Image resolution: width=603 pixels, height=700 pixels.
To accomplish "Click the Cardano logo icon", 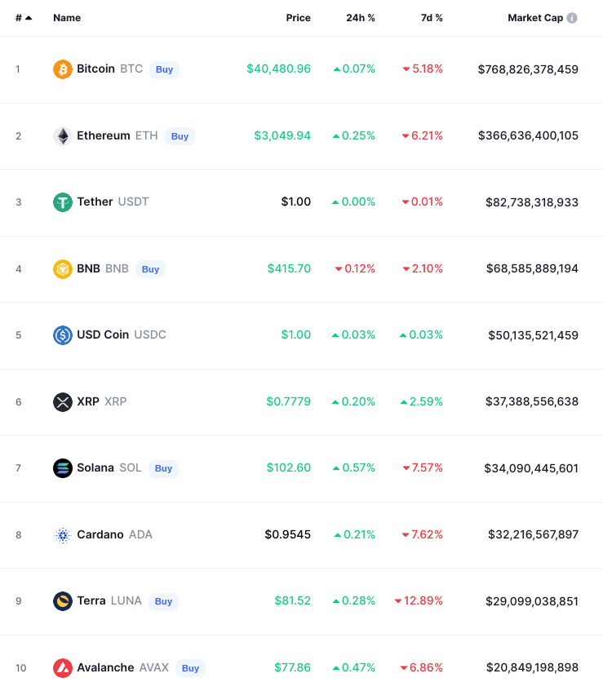I will 63,535.
